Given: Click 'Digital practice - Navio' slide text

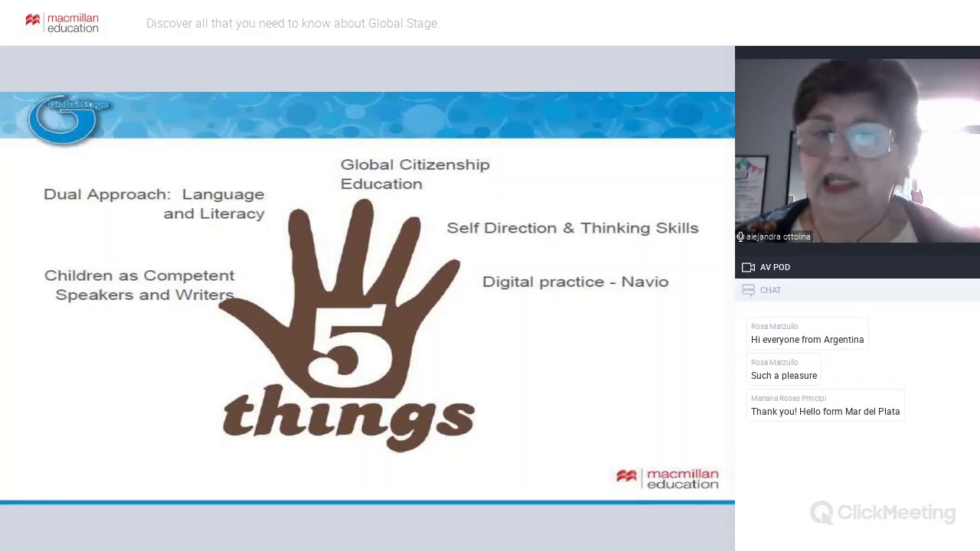Looking at the screenshot, I should [x=575, y=282].
